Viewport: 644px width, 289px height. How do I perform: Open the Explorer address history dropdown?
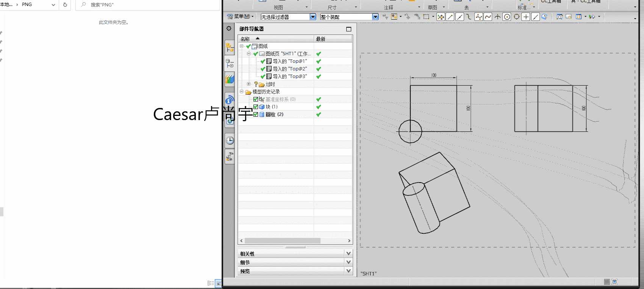53,5
